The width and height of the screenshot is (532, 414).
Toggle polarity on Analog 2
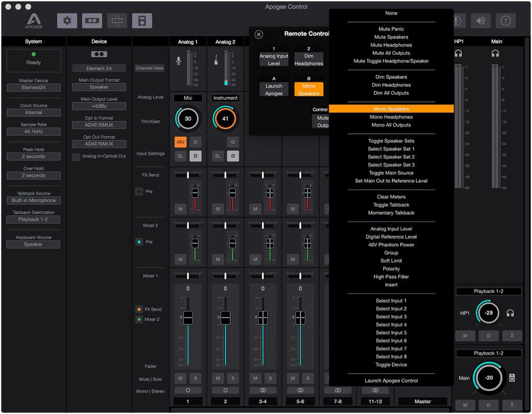pyautogui.click(x=233, y=156)
